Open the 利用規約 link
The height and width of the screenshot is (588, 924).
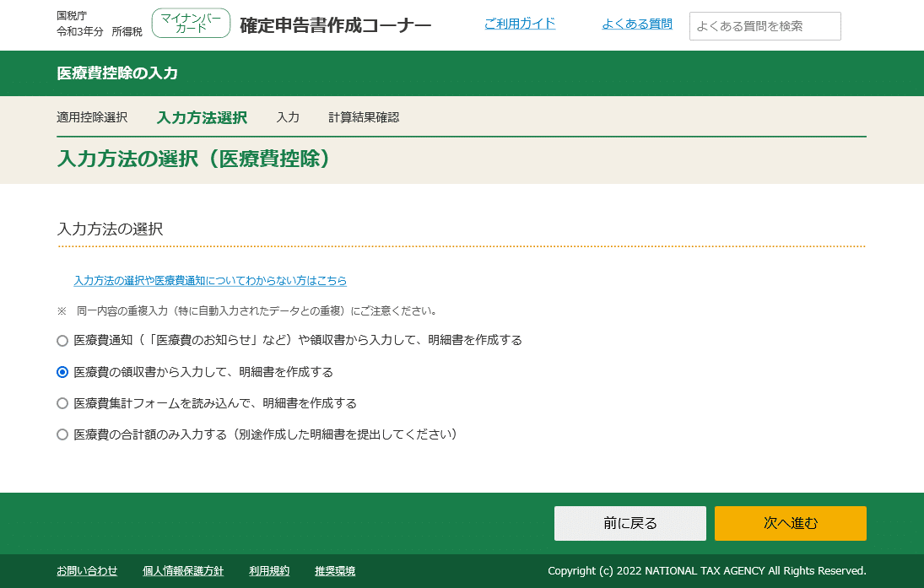tap(268, 570)
